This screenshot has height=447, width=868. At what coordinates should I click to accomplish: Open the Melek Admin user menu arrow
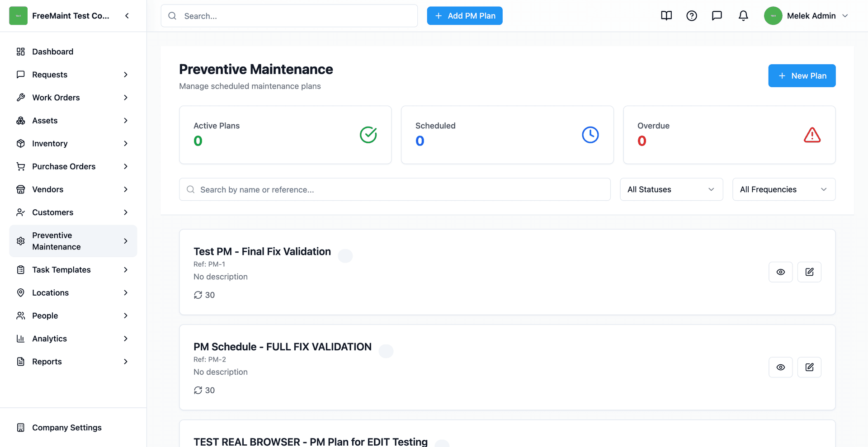tap(845, 16)
